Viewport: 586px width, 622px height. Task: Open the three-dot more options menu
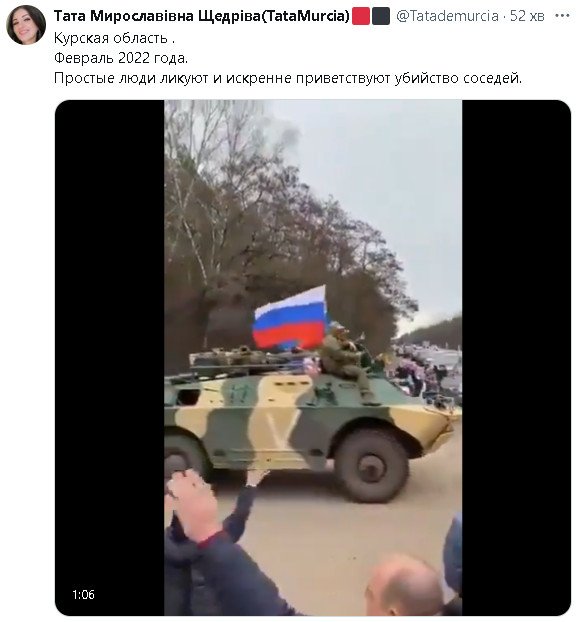pyautogui.click(x=562, y=16)
